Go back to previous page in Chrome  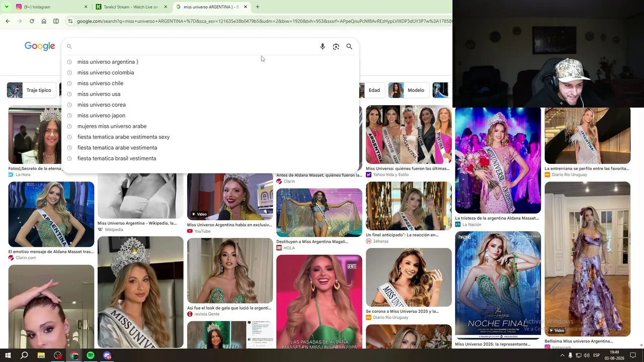tap(8, 21)
